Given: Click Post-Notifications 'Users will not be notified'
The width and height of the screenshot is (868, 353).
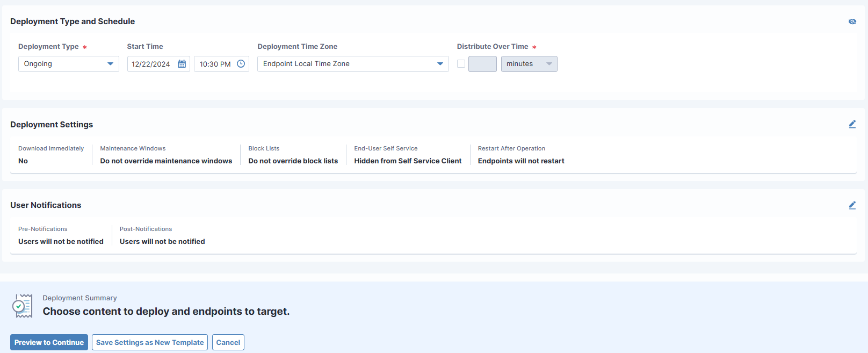Looking at the screenshot, I should tap(162, 241).
